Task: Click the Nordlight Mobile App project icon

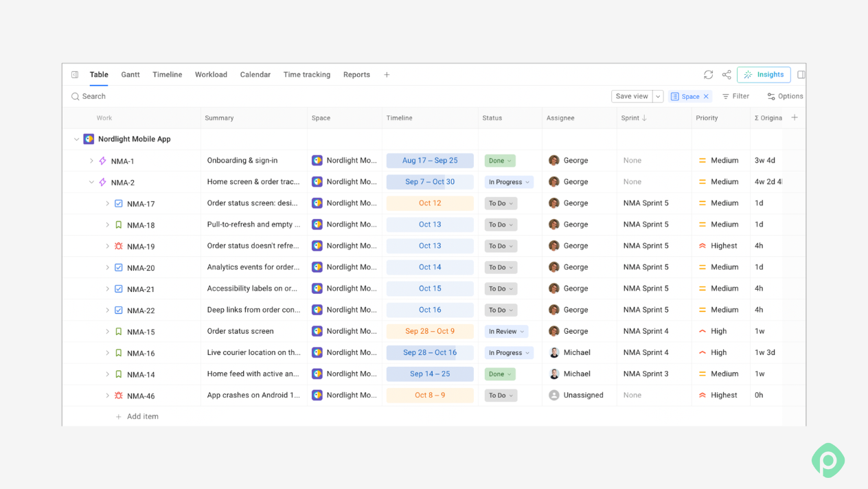Action: pyautogui.click(x=89, y=139)
